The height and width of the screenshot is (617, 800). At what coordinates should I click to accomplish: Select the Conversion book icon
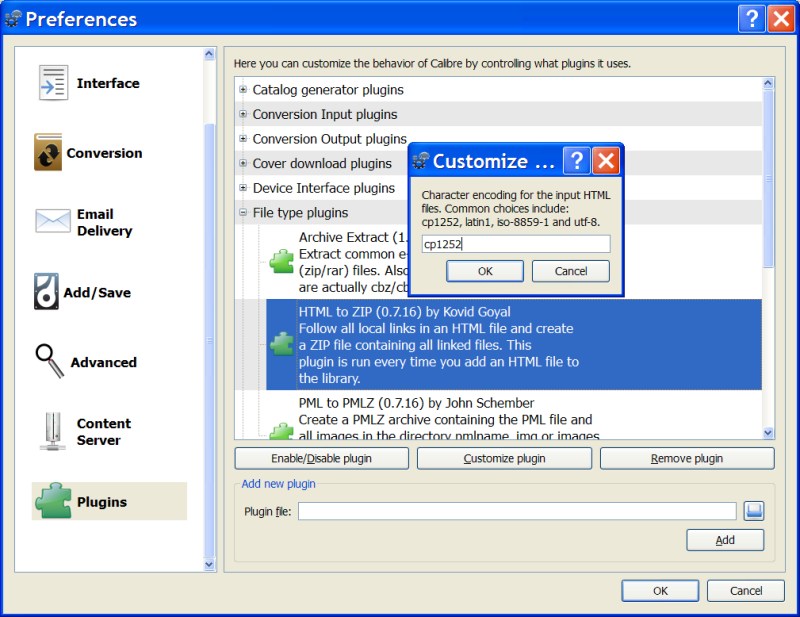click(x=48, y=152)
